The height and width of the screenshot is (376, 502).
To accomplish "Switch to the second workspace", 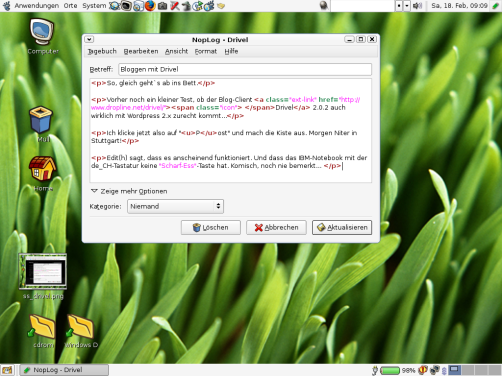I will 468,370.
